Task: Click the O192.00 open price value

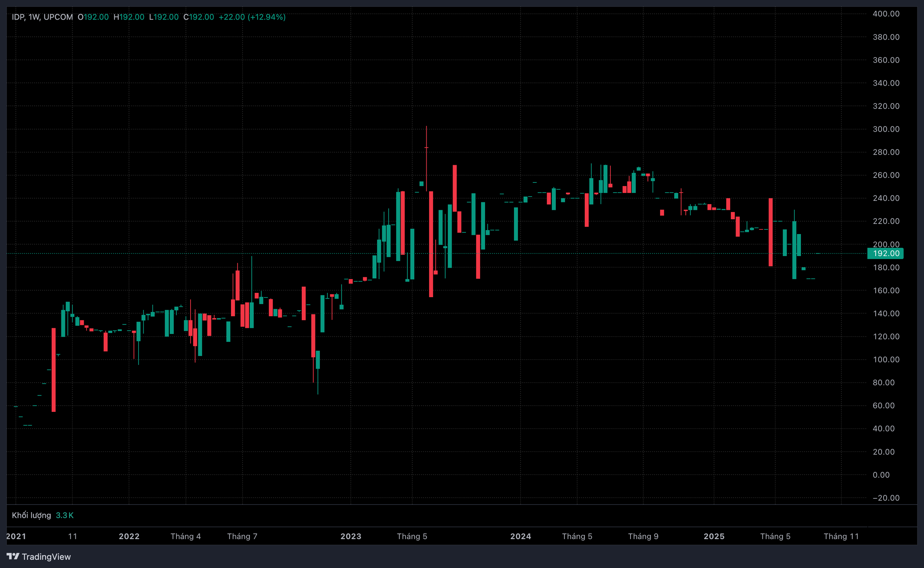Action: pos(93,17)
